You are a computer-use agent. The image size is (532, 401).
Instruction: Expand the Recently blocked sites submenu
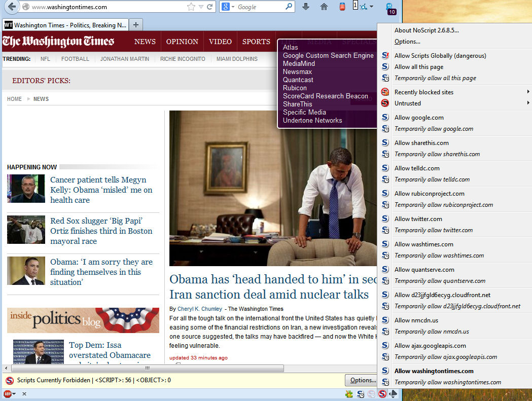point(424,92)
